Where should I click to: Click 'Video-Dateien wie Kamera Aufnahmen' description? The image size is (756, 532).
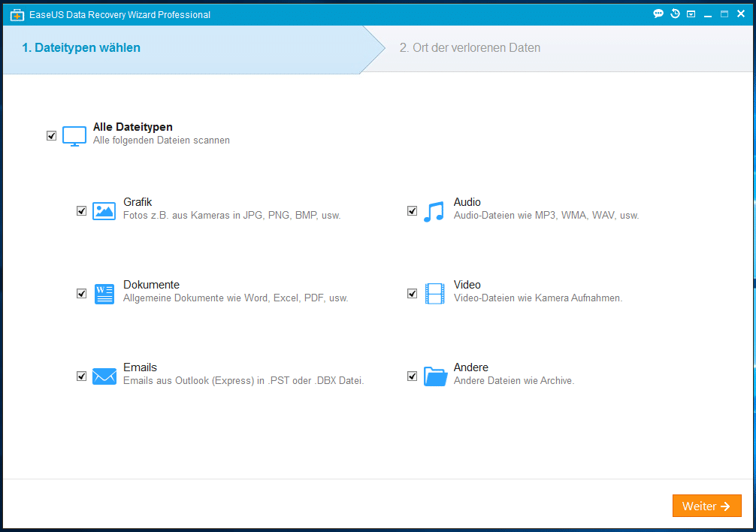(x=538, y=298)
